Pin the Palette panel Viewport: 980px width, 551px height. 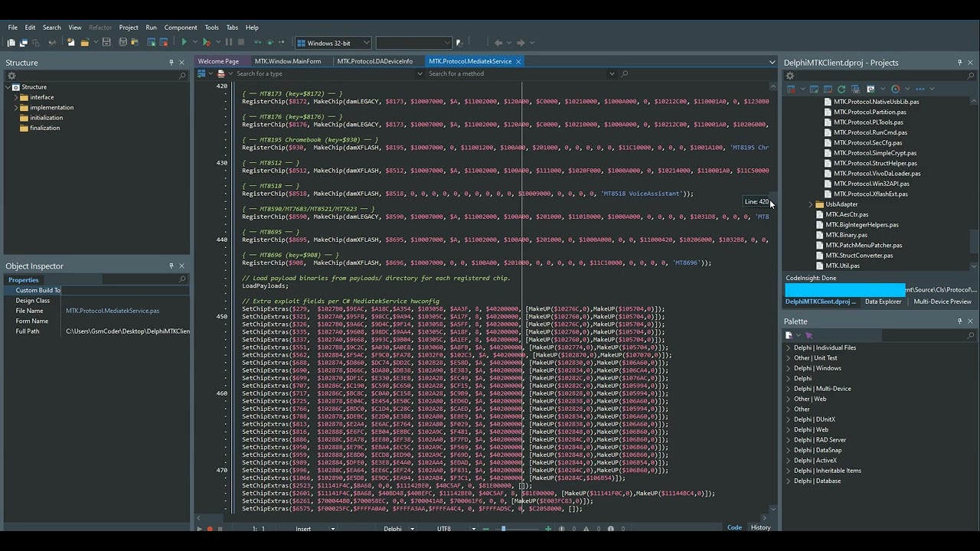[959, 321]
